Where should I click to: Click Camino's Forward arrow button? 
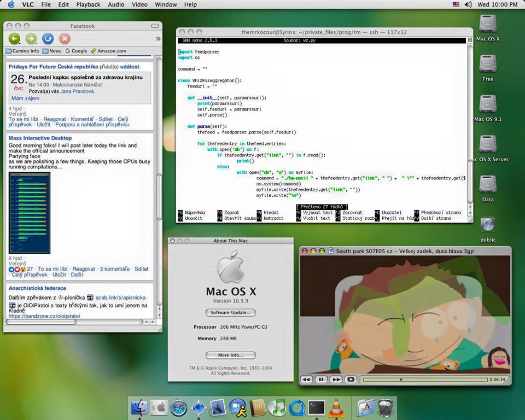click(x=31, y=39)
